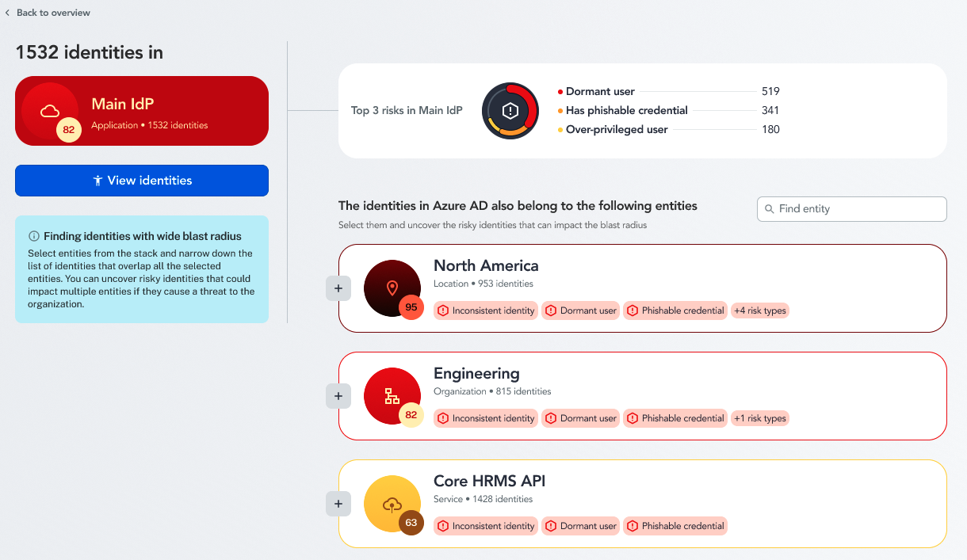Screen dimensions: 967x560
Task: Click the top risks donut chart
Action: coord(510,111)
